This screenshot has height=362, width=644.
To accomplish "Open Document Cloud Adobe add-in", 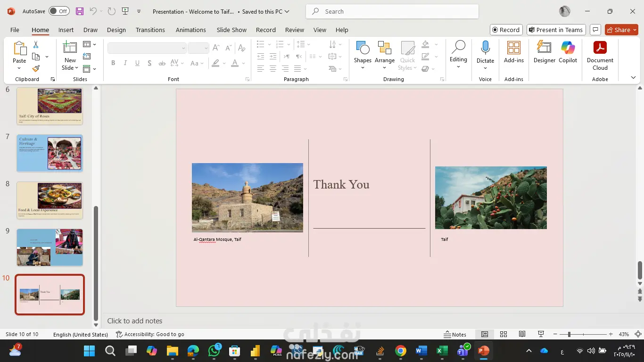I will tap(600, 54).
